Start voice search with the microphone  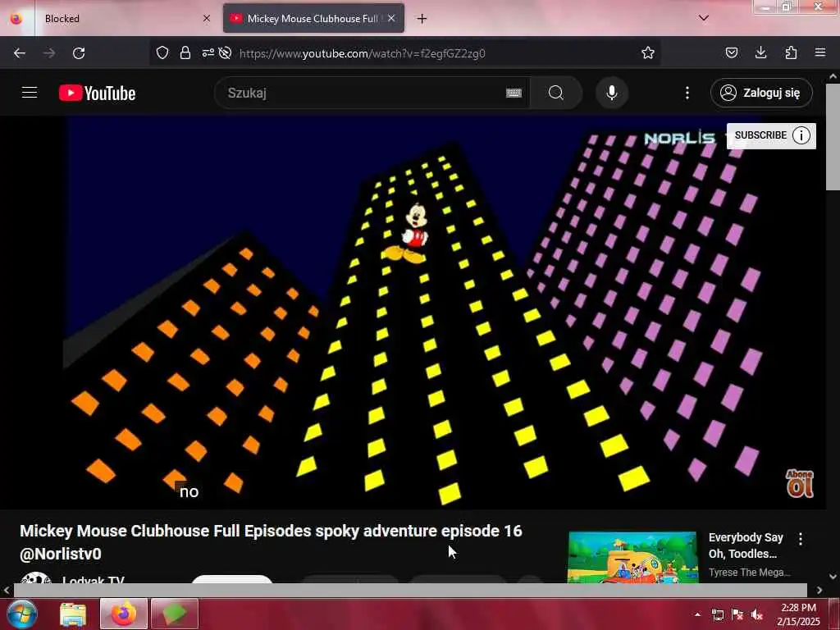click(612, 93)
